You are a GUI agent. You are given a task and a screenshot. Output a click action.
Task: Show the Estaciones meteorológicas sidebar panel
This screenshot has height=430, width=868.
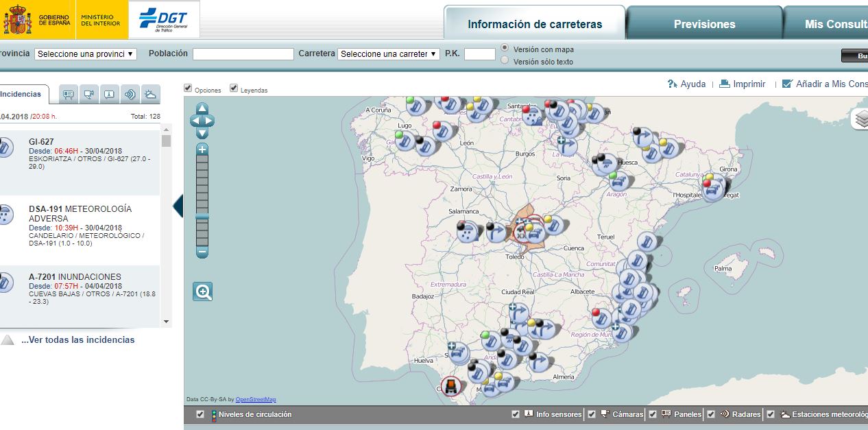(151, 94)
